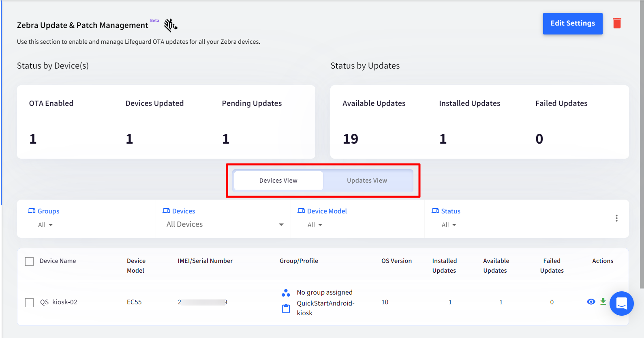Click the Groups filter device icon
Image resolution: width=644 pixels, height=338 pixels.
32,211
